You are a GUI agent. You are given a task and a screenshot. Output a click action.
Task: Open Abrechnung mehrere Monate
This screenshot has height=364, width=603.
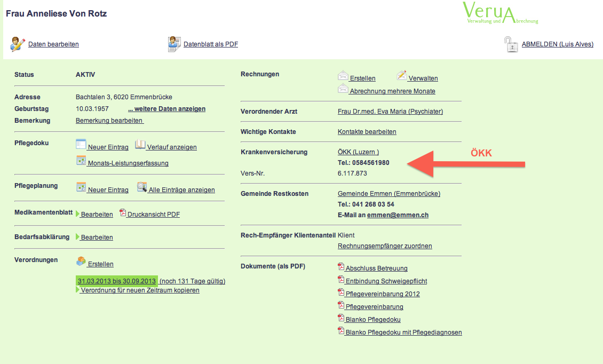(x=392, y=91)
